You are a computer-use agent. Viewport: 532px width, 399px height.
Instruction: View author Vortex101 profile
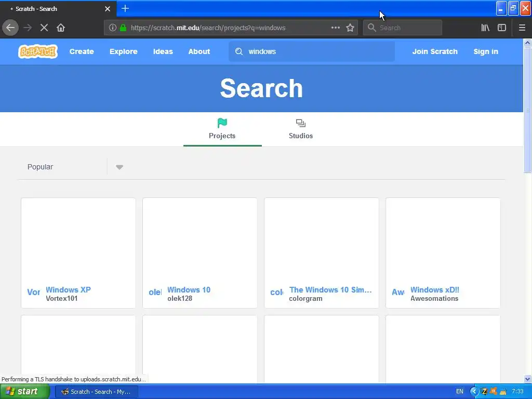(62, 299)
